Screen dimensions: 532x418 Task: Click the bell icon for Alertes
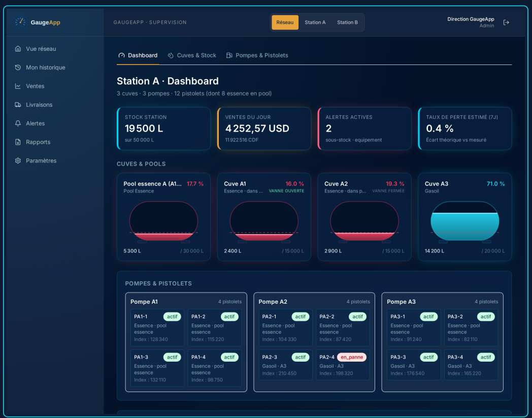click(x=18, y=123)
